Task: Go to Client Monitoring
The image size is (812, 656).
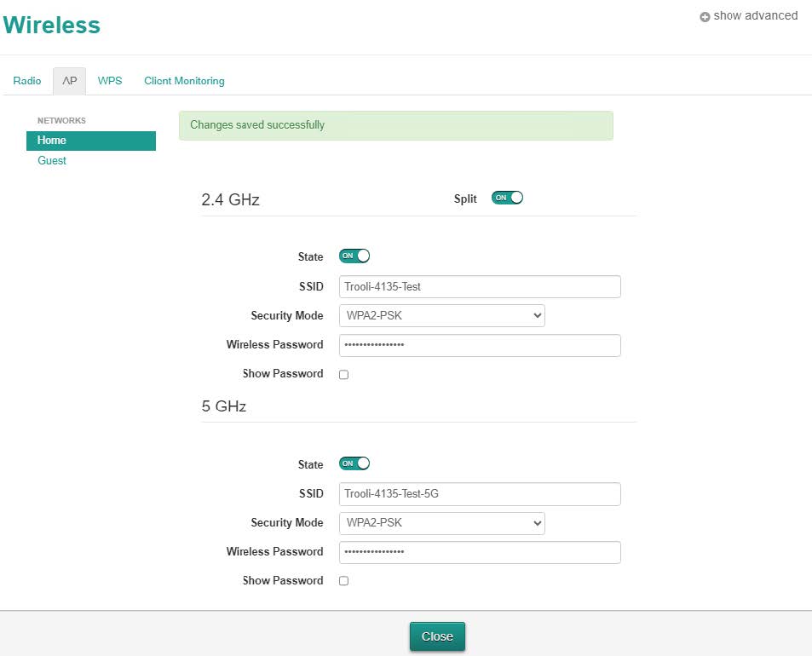Action: [183, 80]
